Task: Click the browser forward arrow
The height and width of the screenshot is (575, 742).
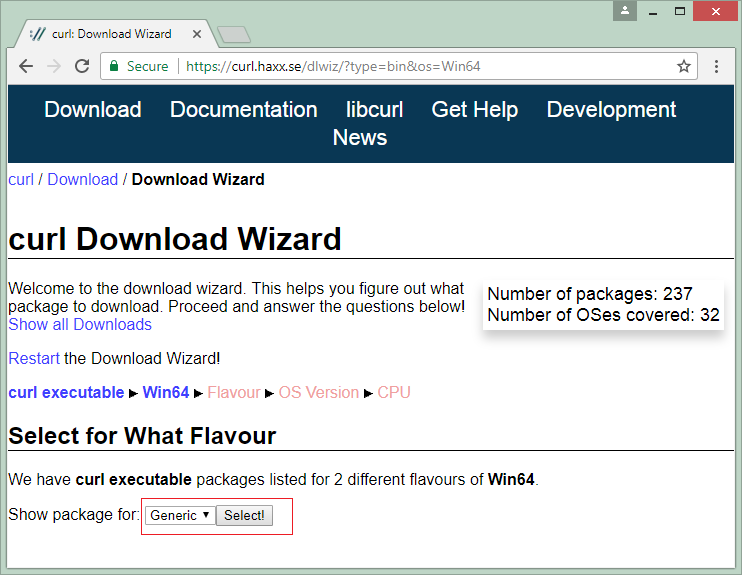Action: [x=54, y=66]
